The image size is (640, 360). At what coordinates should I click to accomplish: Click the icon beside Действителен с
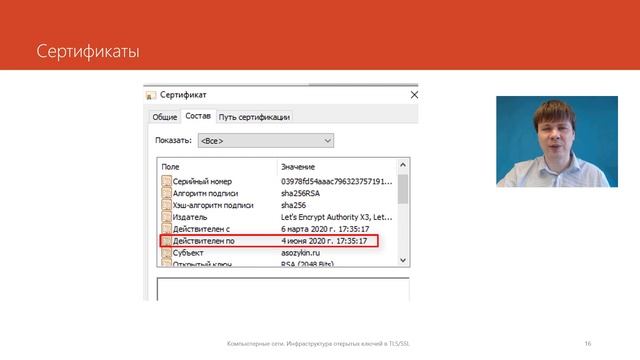[166, 229]
